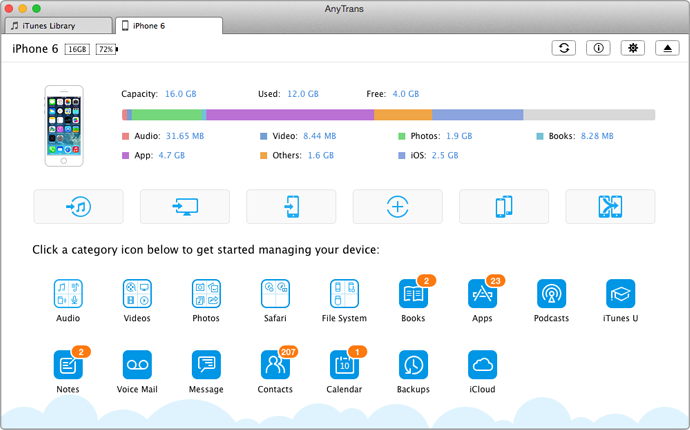
Task: Click the eject device button
Action: 667,48
